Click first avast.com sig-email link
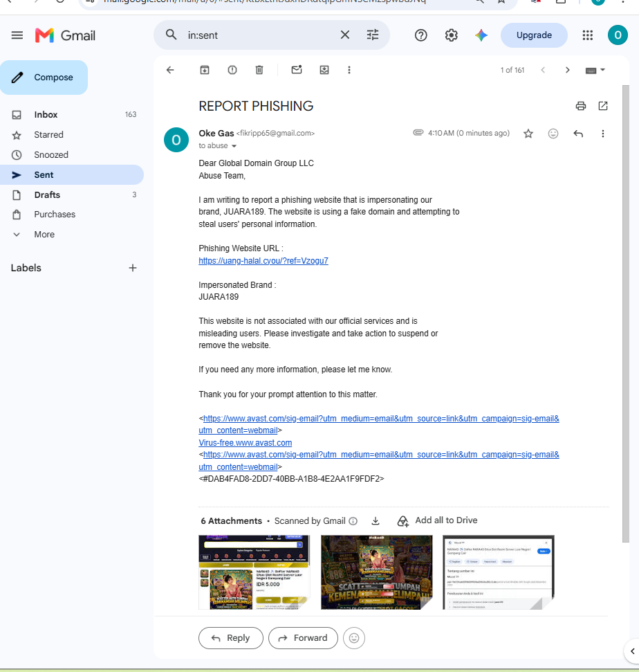639x672 pixels. pyautogui.click(x=379, y=424)
